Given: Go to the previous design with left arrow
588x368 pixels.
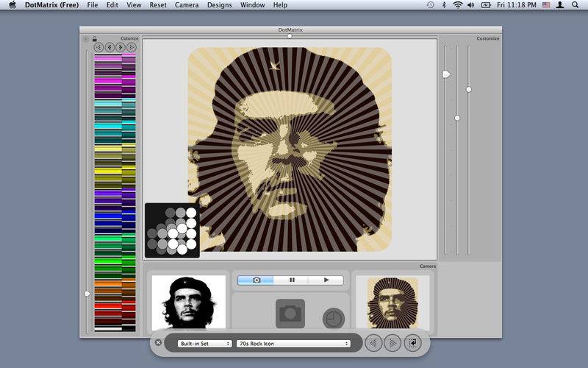Looking at the screenshot, I should tap(373, 343).
